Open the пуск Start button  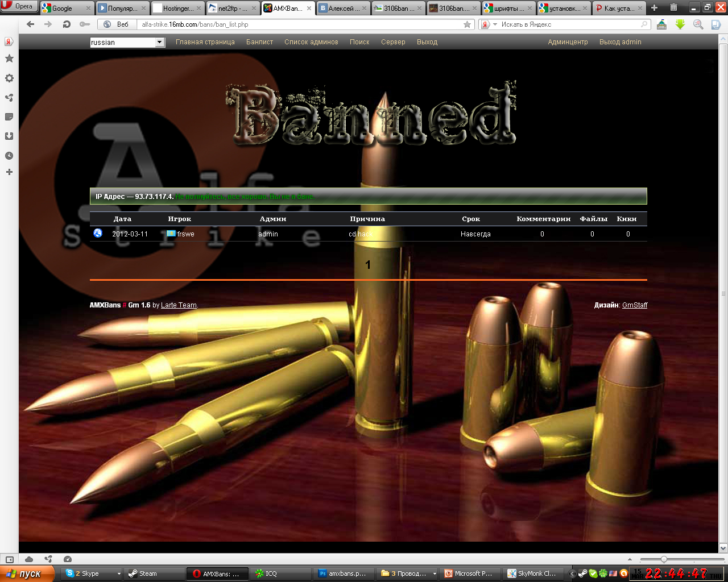(27, 573)
